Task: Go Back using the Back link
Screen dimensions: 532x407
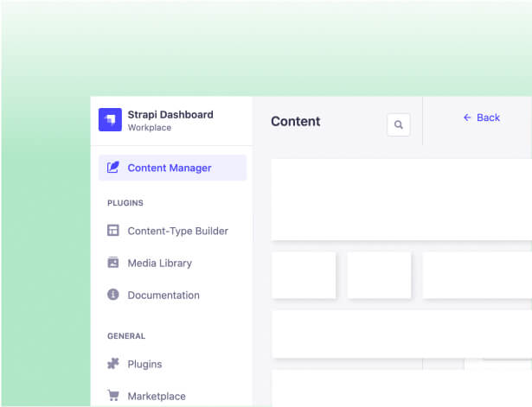Action: pyautogui.click(x=482, y=118)
